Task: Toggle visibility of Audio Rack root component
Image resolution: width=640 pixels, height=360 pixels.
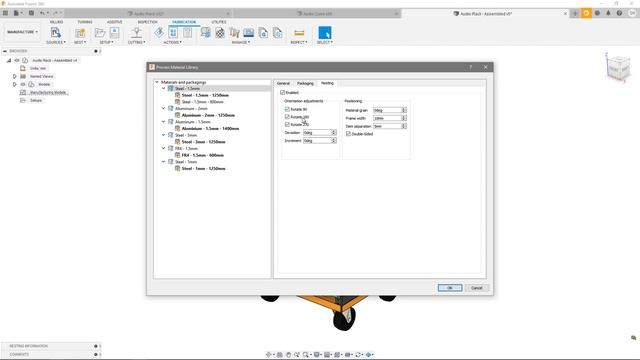Action: click(17, 60)
